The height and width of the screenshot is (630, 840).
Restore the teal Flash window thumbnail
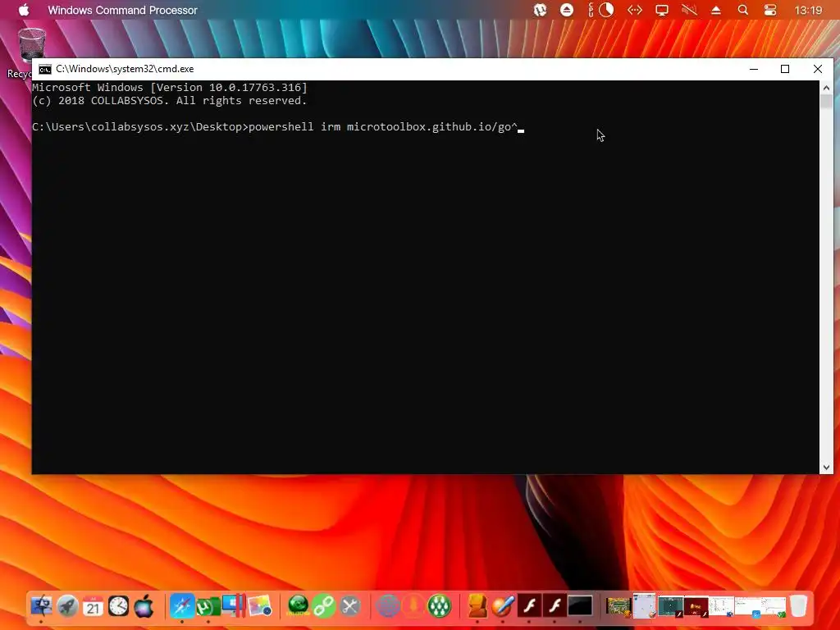point(670,606)
